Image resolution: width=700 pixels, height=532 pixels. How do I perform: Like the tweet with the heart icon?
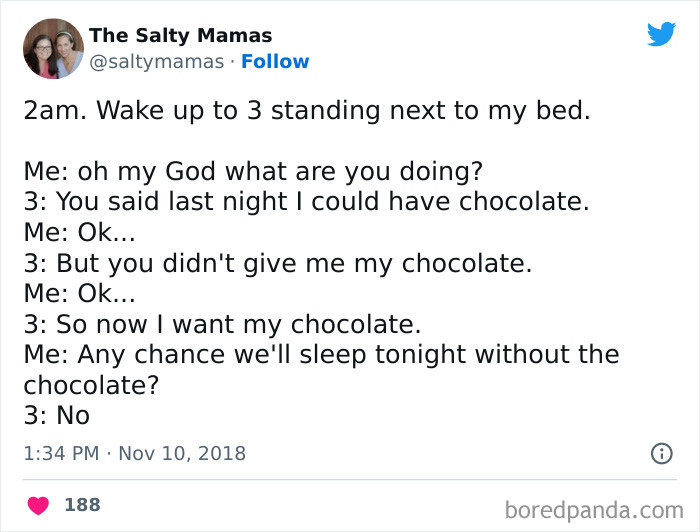[x=38, y=505]
